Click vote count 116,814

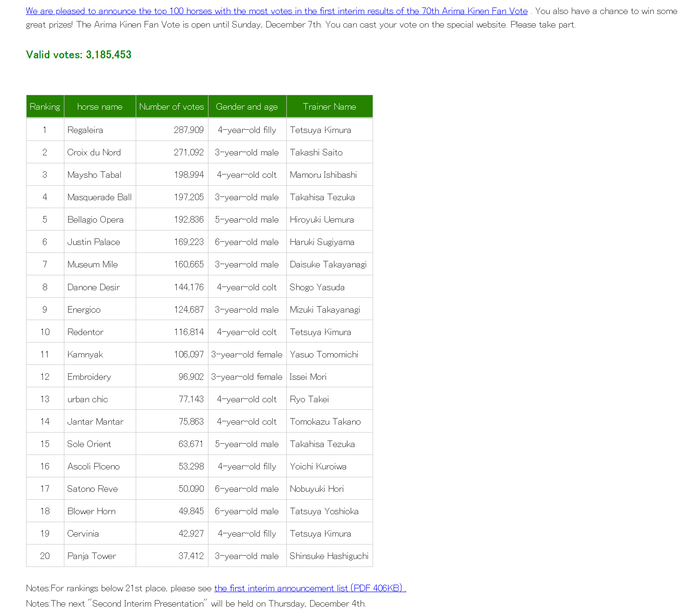click(x=189, y=332)
